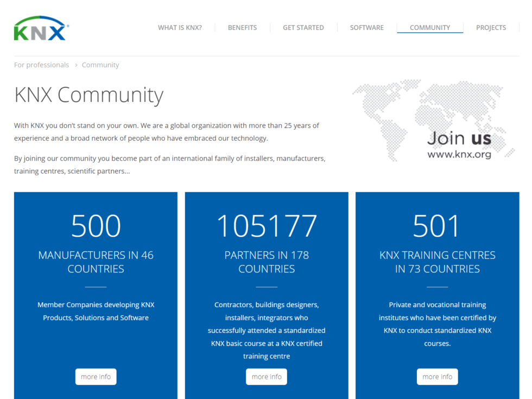Click the KNX logo
532x399 pixels.
41,28
